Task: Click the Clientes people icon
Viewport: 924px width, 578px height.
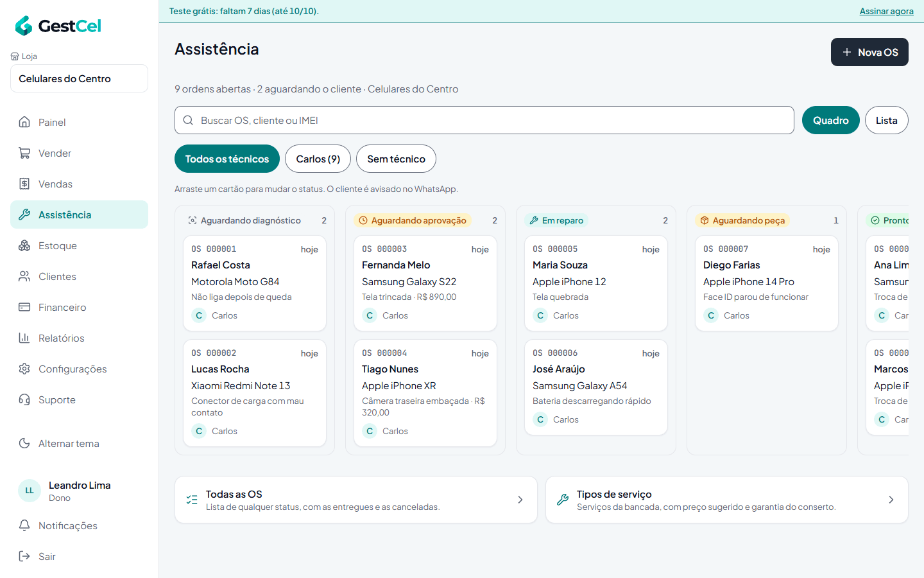Action: coord(24,276)
